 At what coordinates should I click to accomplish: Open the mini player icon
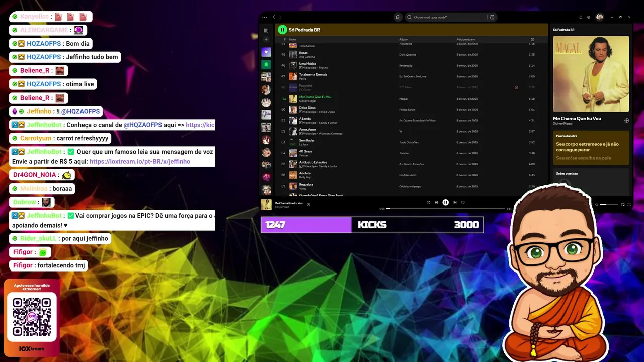tap(623, 205)
